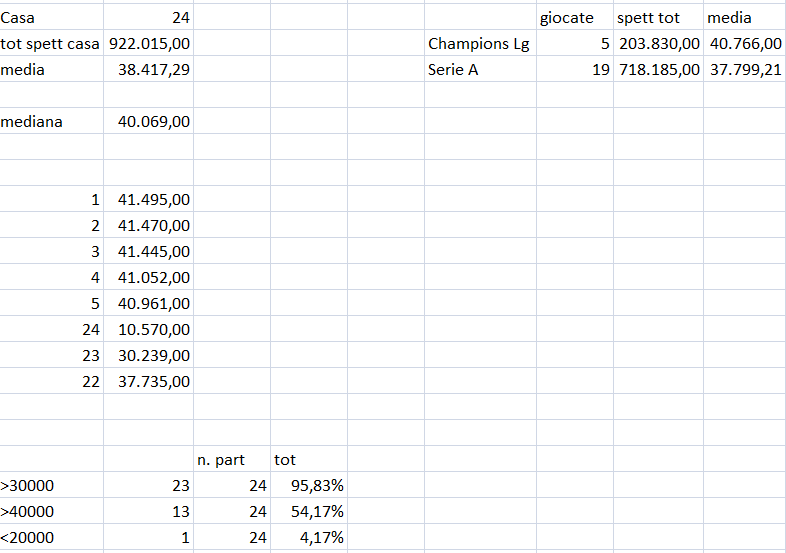Screen dimensions: 786x553
Task: Click the Champions Lg label cell
Action: 480,44
